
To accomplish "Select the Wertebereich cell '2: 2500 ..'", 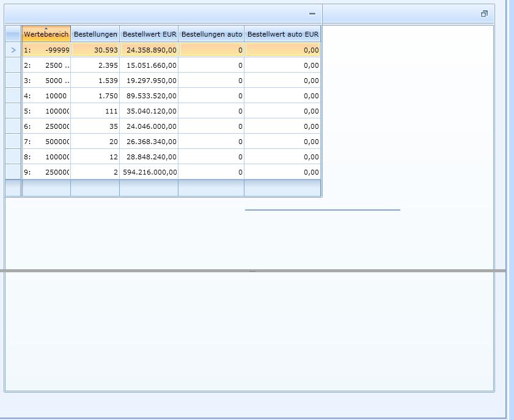I will click(46, 65).
